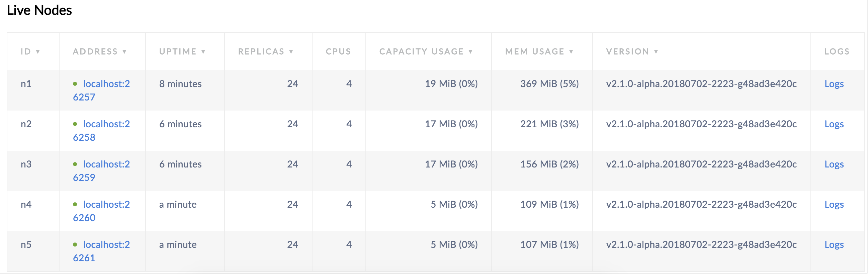View Logs for node n5

(834, 244)
